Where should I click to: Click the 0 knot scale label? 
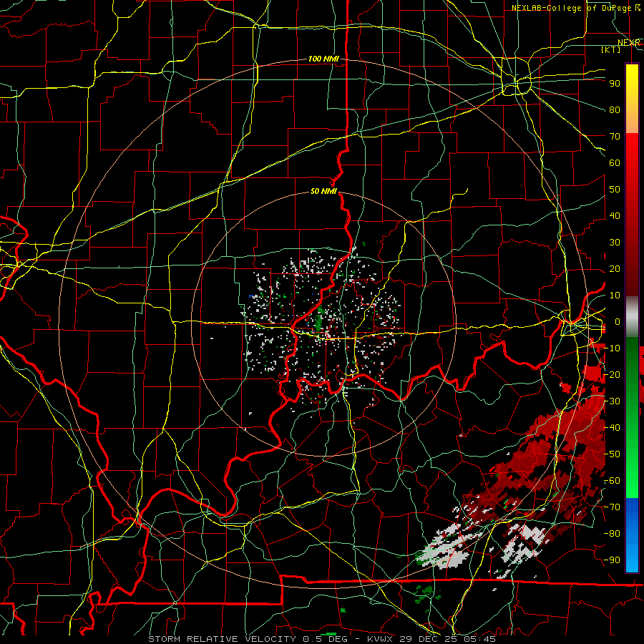[x=618, y=321]
